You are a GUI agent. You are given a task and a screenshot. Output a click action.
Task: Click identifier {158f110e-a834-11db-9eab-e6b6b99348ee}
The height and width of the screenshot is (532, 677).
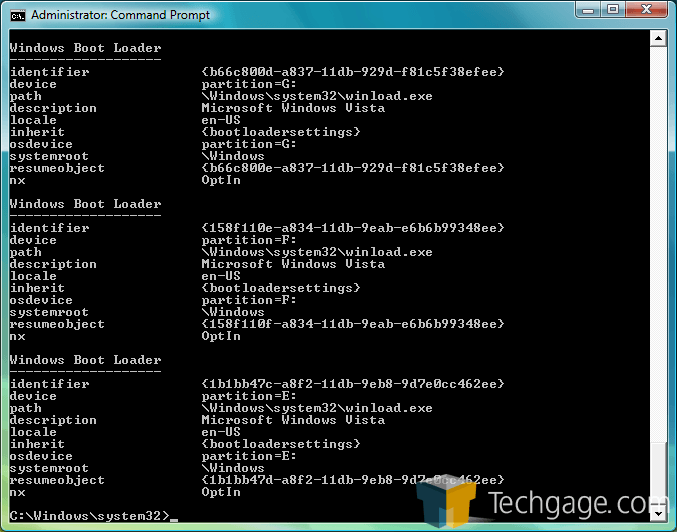coord(353,228)
